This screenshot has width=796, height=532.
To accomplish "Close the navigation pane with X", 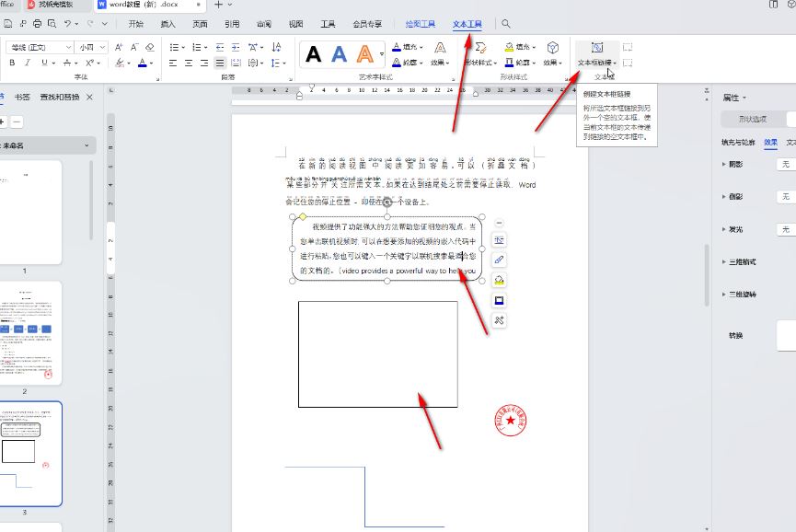I will click(90, 97).
